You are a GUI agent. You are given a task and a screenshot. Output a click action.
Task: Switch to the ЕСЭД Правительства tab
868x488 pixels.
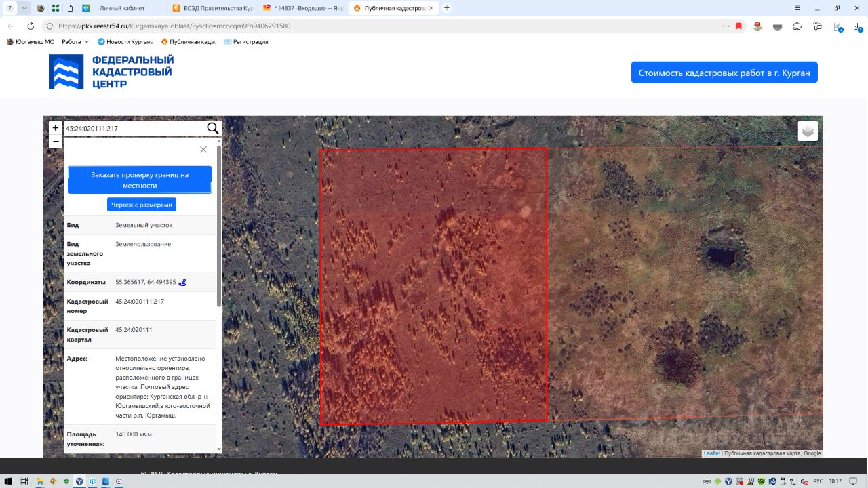[212, 8]
